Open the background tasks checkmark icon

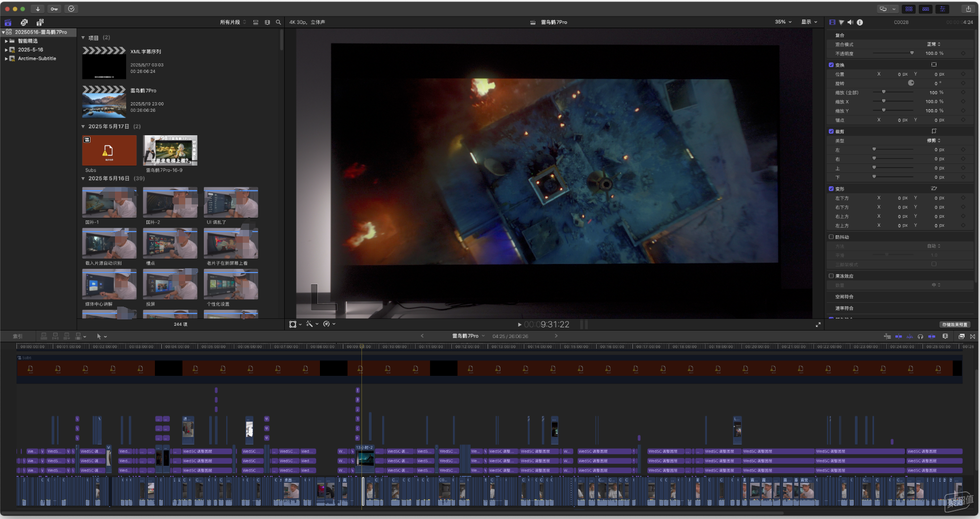click(71, 9)
